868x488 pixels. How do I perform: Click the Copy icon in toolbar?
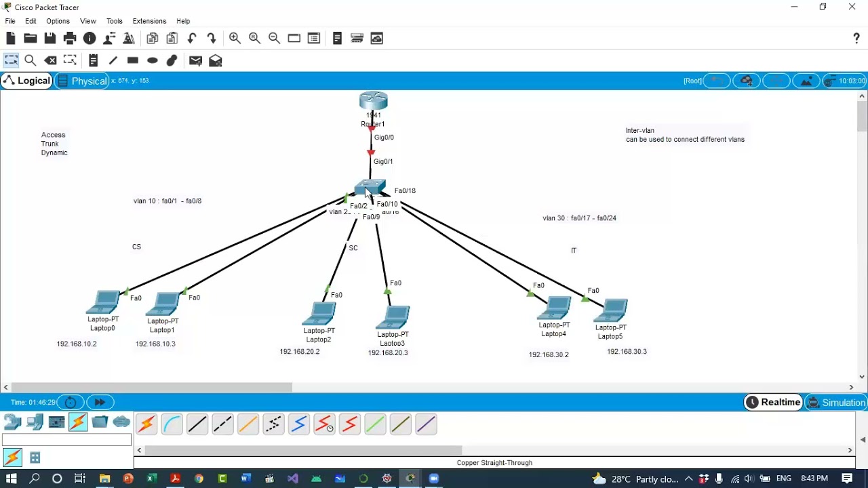tap(153, 39)
